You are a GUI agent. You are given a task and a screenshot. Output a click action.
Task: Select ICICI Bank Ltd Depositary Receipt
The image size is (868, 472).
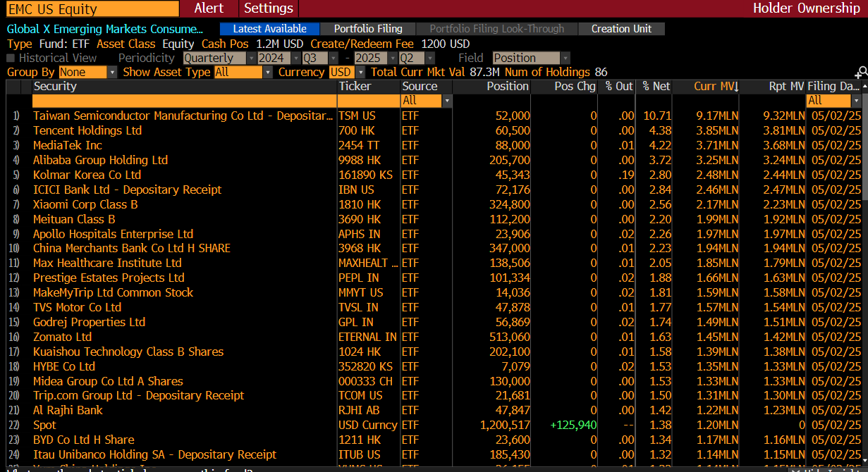(127, 190)
